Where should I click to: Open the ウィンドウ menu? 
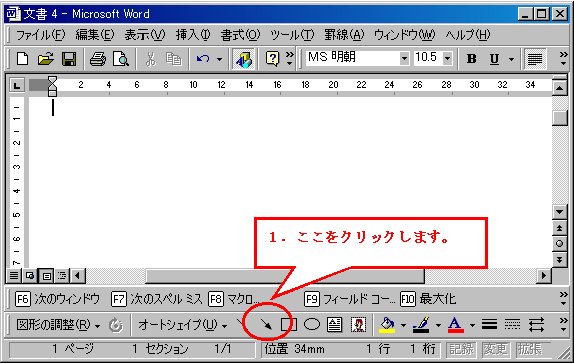[x=405, y=35]
